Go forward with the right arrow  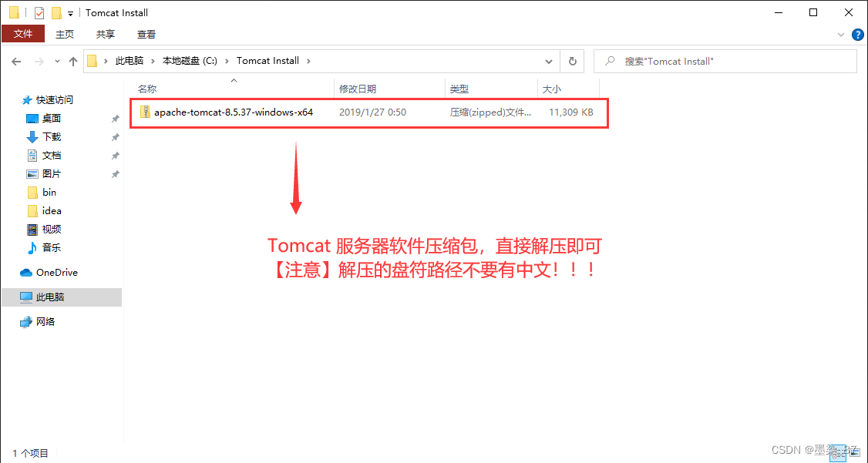coord(39,62)
